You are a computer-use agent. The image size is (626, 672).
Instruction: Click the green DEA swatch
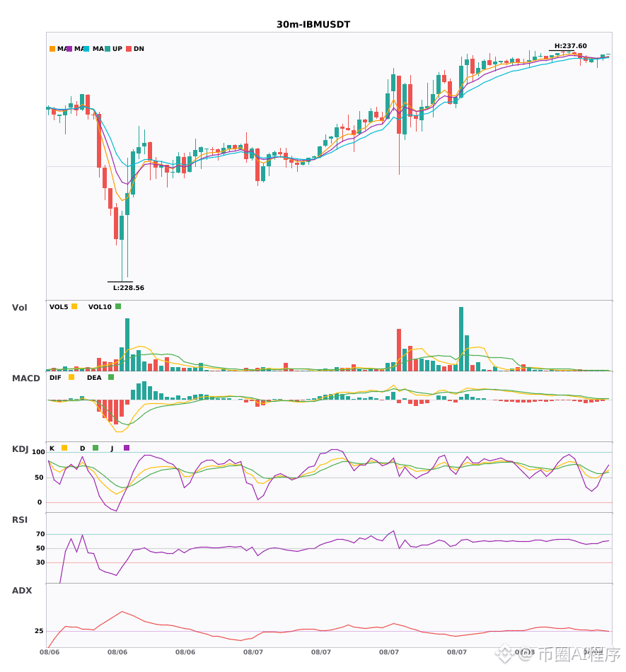tap(111, 377)
